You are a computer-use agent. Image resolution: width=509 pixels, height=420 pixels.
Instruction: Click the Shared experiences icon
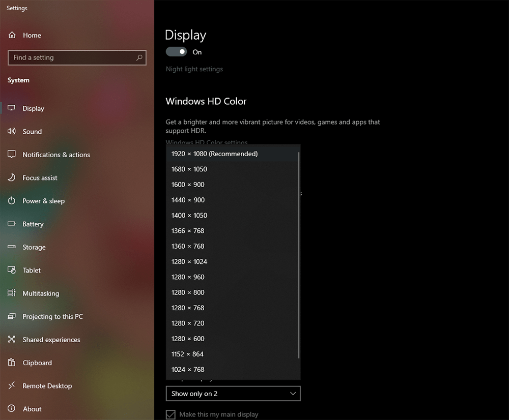pos(11,339)
